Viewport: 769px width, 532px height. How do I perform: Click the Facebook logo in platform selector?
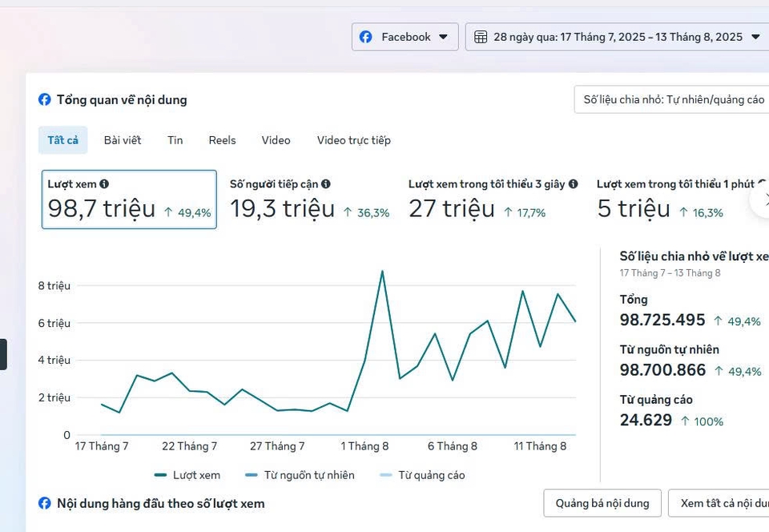[x=366, y=37]
